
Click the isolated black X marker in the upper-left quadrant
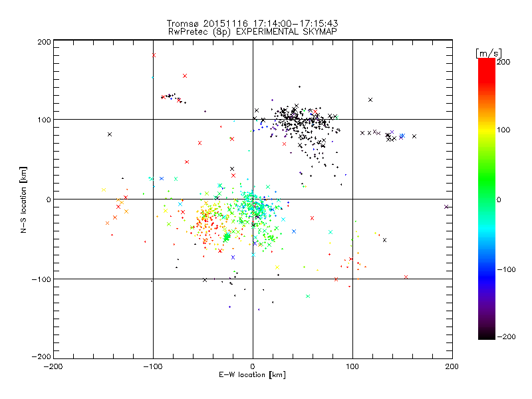click(x=110, y=134)
